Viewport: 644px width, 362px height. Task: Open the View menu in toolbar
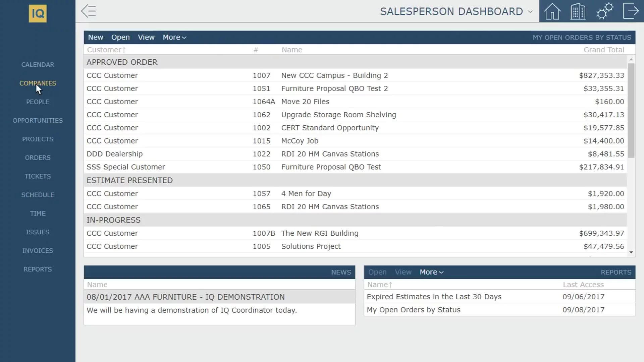tap(146, 37)
